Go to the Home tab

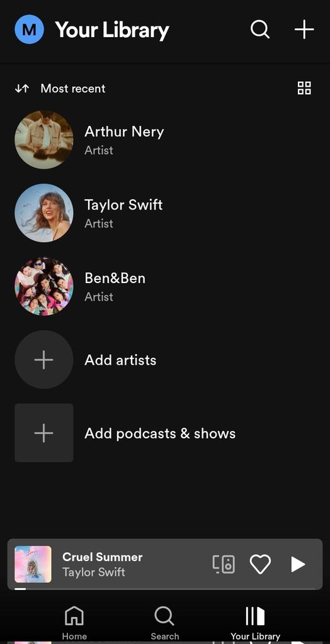click(74, 623)
